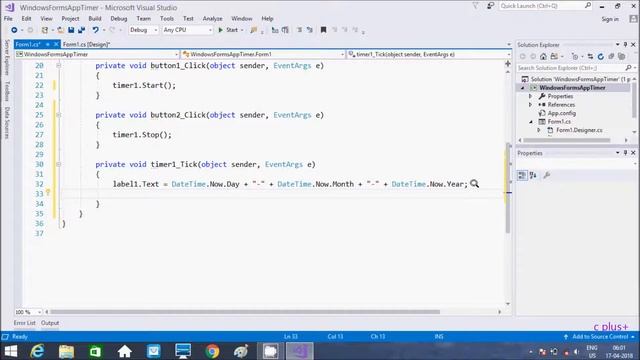
Task: Click Solution Explorer Show All Files icon
Action: 622,56
